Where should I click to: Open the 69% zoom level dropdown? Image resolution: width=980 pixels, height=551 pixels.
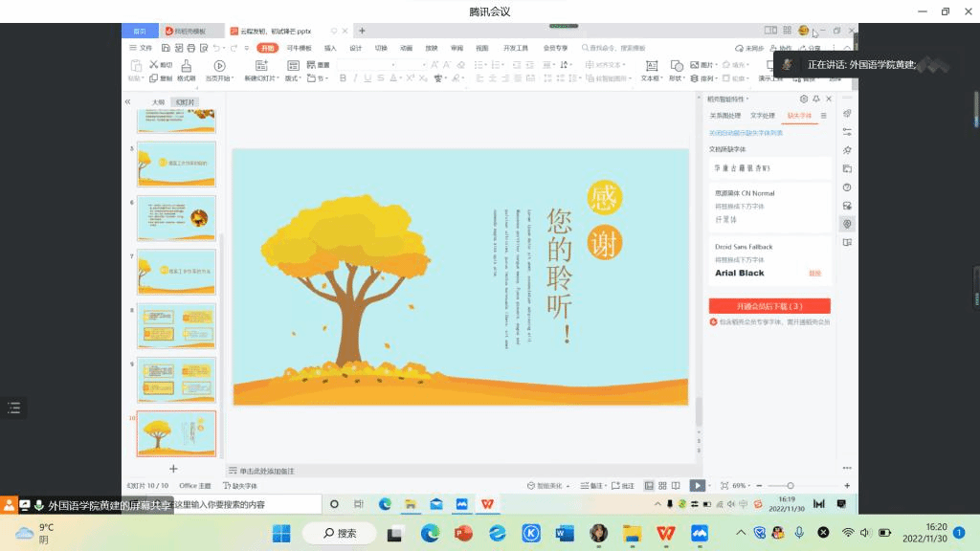[741, 486]
